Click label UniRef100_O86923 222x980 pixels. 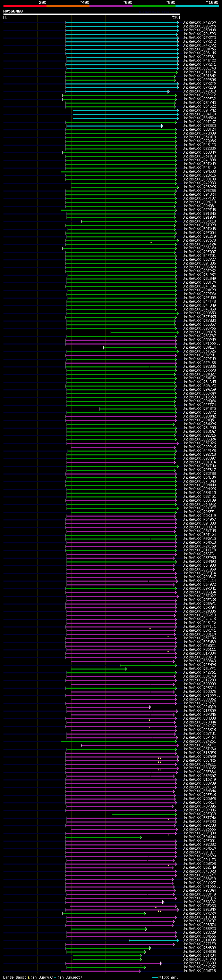coord(199,929)
